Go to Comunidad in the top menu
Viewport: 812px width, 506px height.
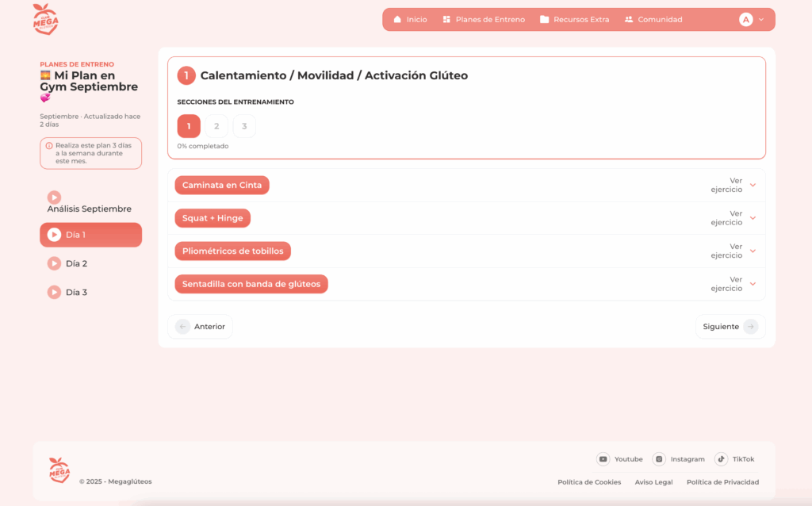coord(653,20)
